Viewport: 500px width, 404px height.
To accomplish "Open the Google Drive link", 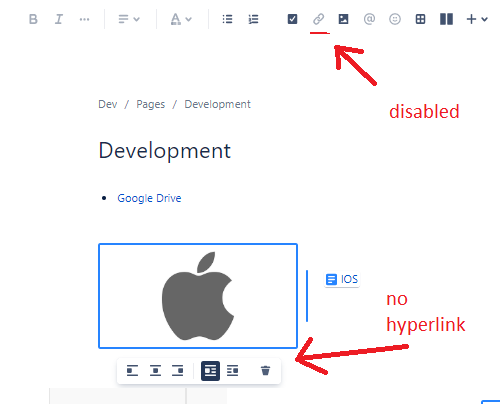I will 149,198.
